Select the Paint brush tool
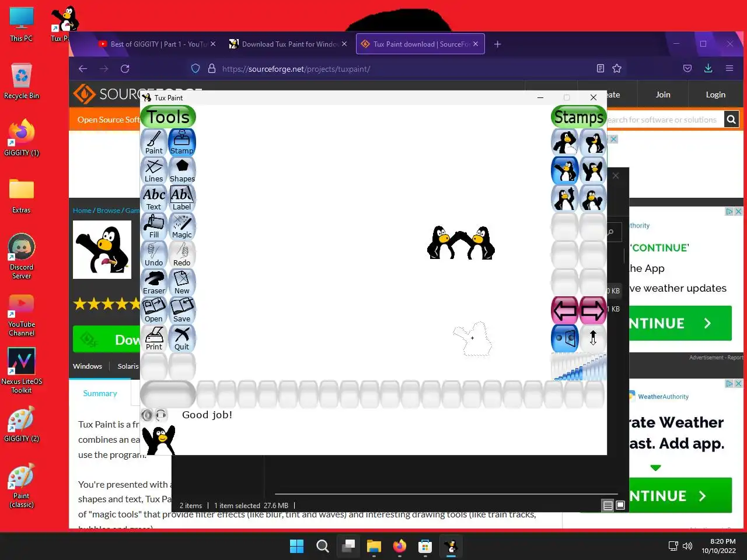 [154, 142]
